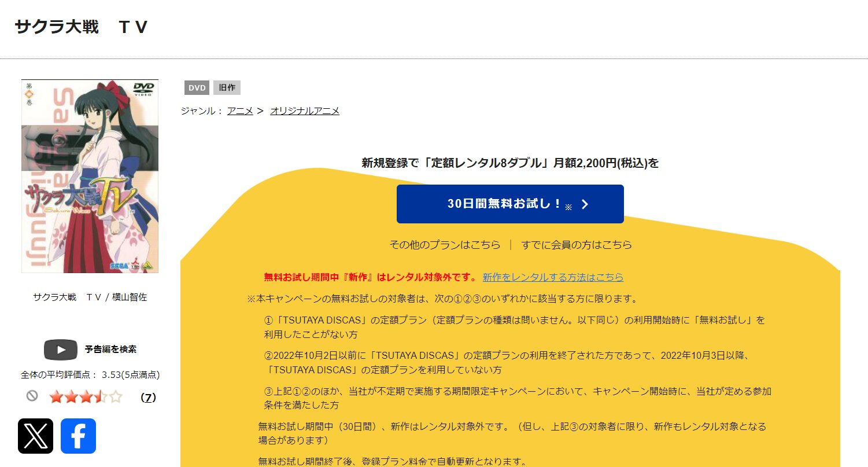Click the 無料お試し期間中（30日間） paragraph
Image resolution: width=868 pixels, height=467 pixels.
[x=512, y=433]
